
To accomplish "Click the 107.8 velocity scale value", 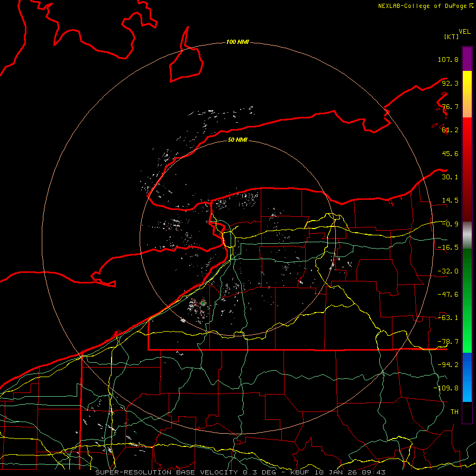I will (x=448, y=59).
